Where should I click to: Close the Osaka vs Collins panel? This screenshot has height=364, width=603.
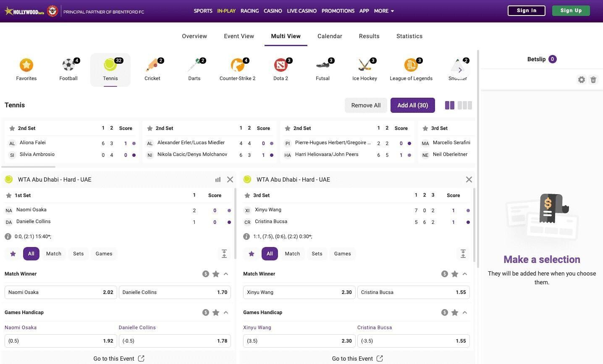coord(230,179)
